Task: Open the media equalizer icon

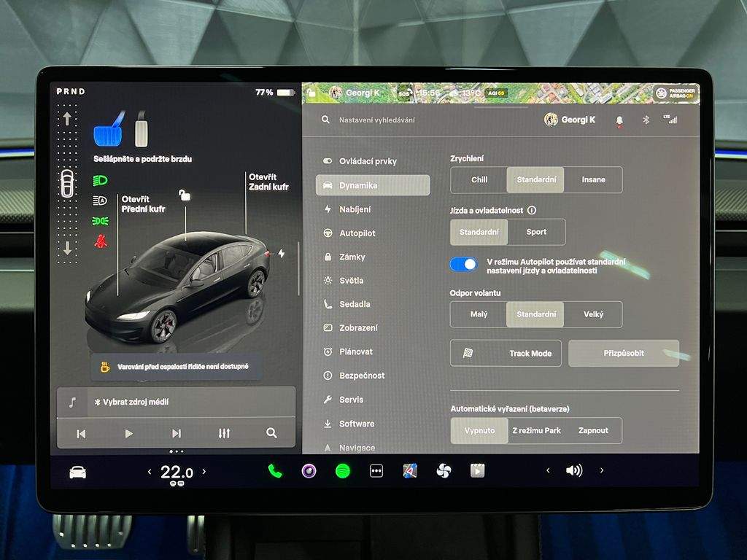Action: 224,433
